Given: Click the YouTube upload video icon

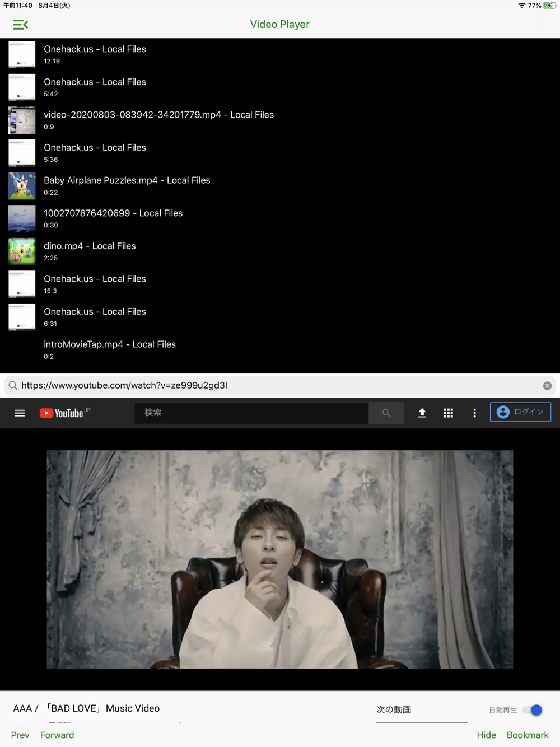Looking at the screenshot, I should [422, 413].
